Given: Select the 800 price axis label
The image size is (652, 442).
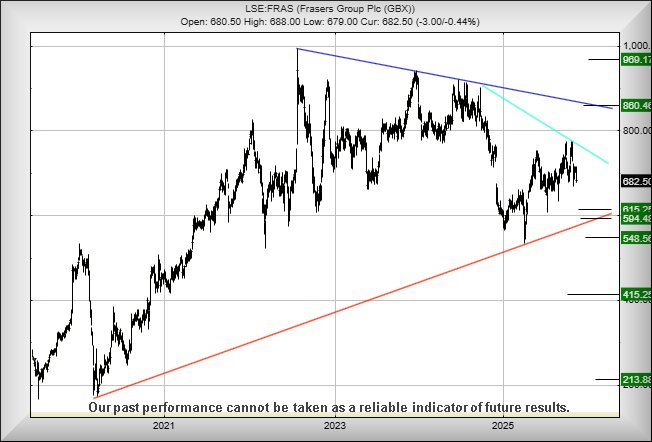Looking at the screenshot, I should tap(635, 130).
